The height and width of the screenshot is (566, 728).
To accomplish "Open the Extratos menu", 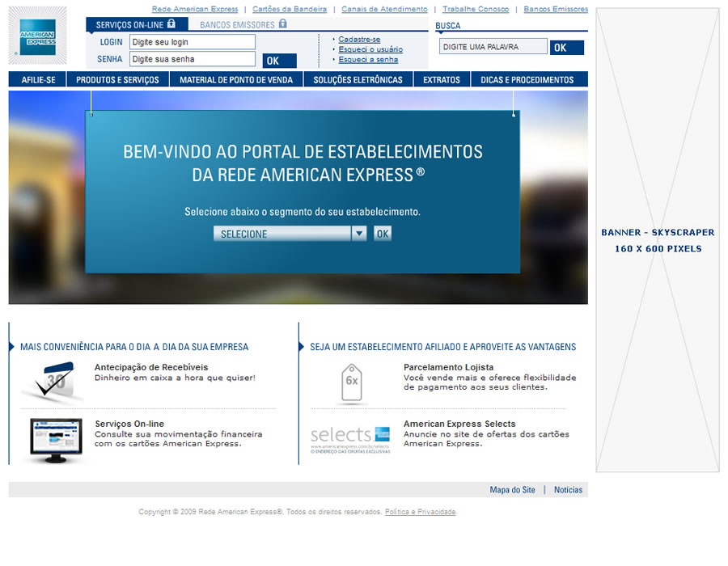I will 442,80.
